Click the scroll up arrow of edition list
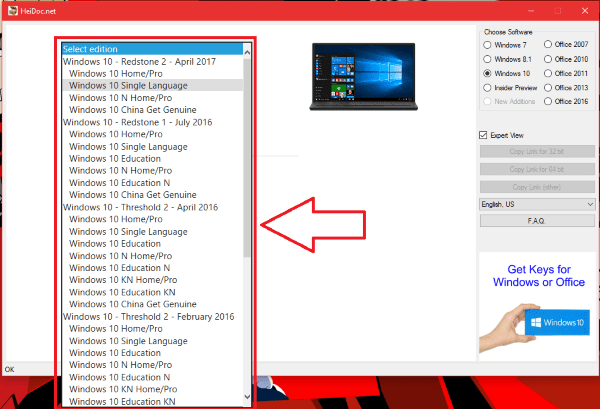 [247, 52]
